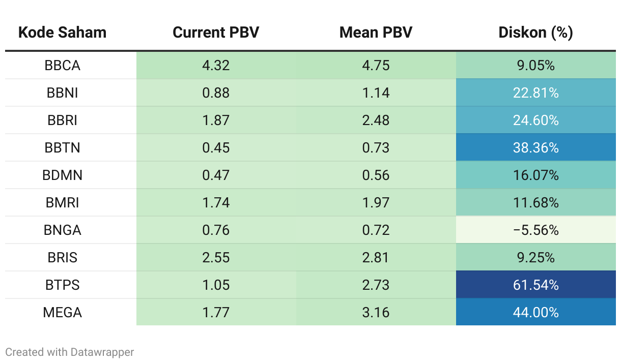Click the 4.32 Current PBV value
The image size is (621, 364).
coord(216,65)
